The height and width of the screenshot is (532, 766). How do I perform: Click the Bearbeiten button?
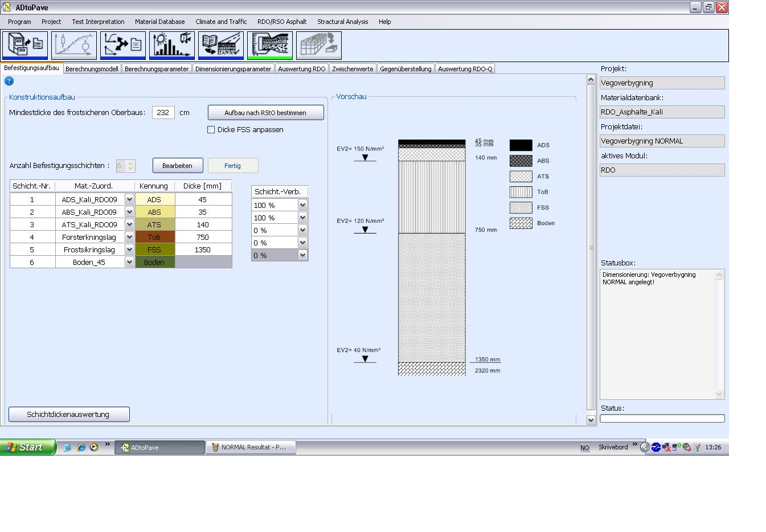click(x=178, y=166)
